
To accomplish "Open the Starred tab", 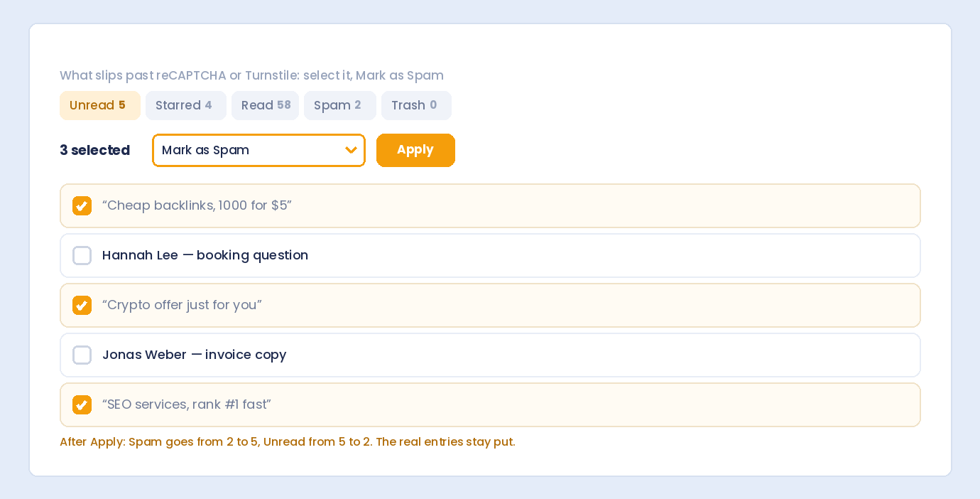I will 186,105.
